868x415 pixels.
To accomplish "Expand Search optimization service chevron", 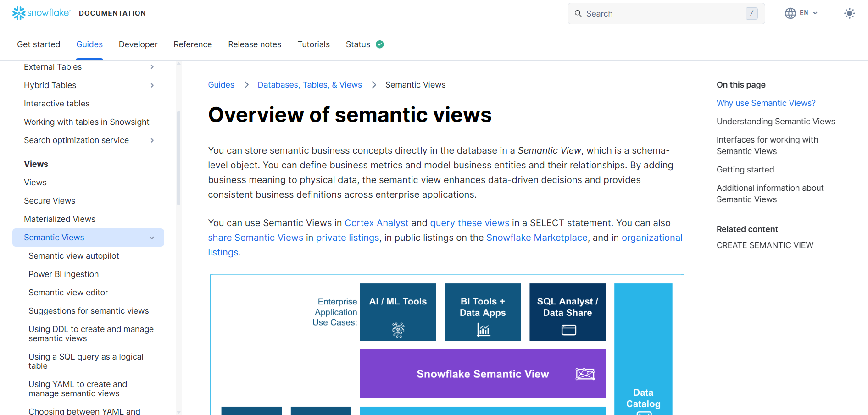I will tap(152, 140).
